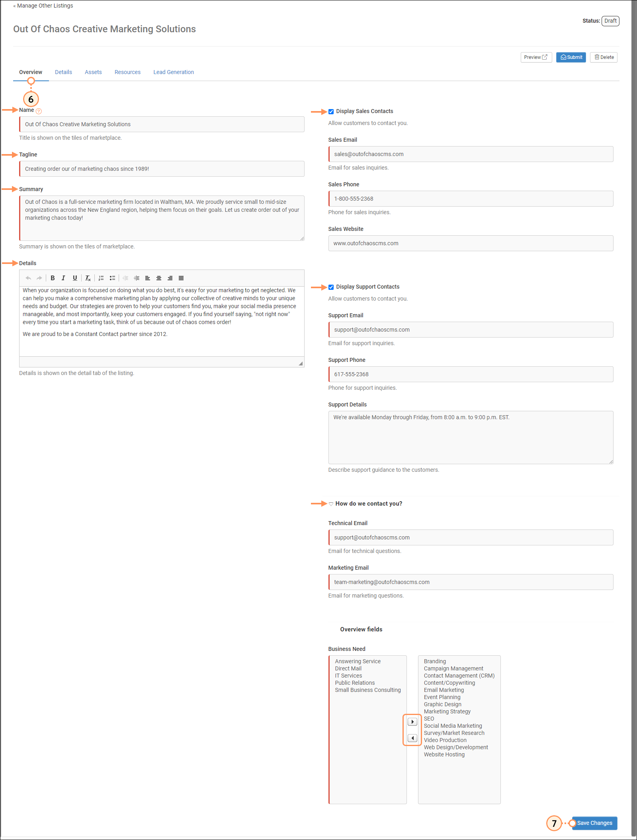The width and height of the screenshot is (637, 840).
Task: Toggle bold formatting in Details editor
Action: pos(53,278)
